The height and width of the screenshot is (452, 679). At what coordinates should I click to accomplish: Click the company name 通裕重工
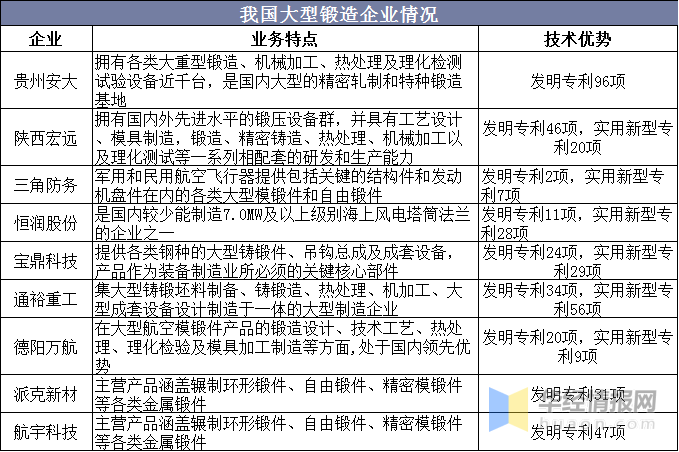click(46, 299)
